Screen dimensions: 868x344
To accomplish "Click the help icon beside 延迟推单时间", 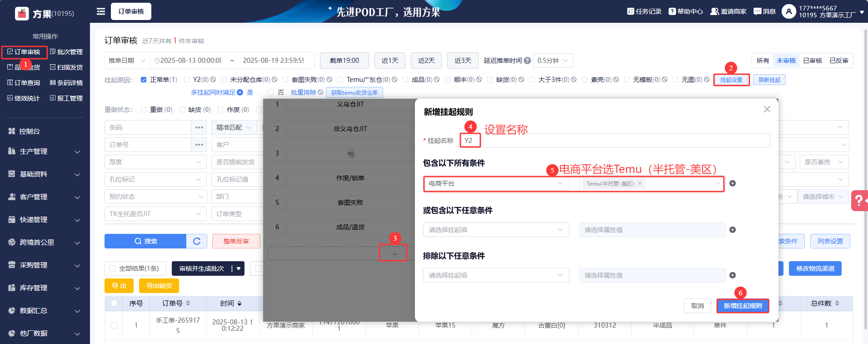I will tap(527, 61).
